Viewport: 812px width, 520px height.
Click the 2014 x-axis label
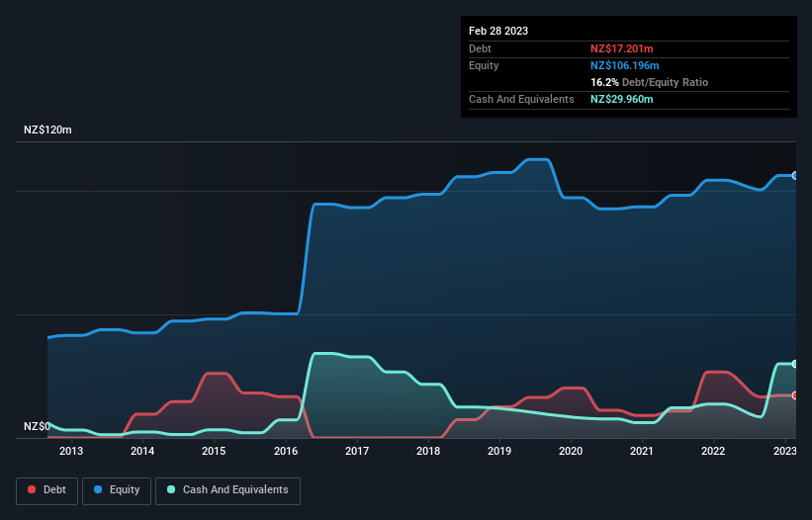click(142, 451)
